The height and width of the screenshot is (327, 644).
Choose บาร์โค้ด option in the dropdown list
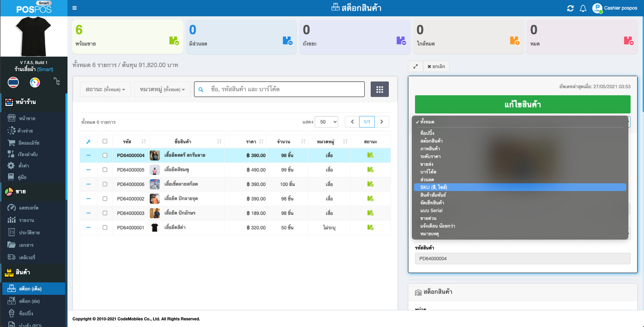[x=428, y=172]
